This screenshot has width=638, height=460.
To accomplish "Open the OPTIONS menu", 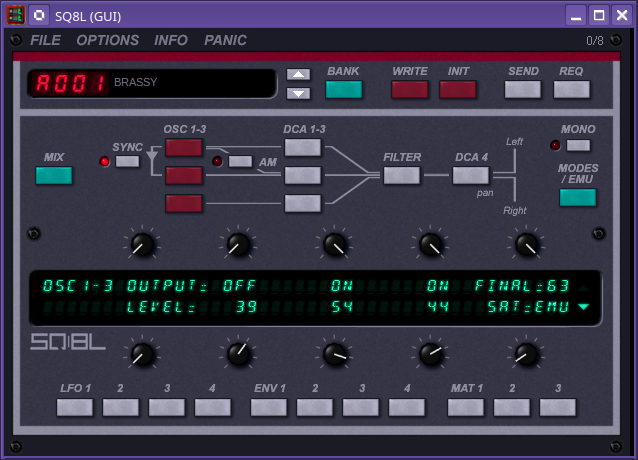I will click(107, 40).
